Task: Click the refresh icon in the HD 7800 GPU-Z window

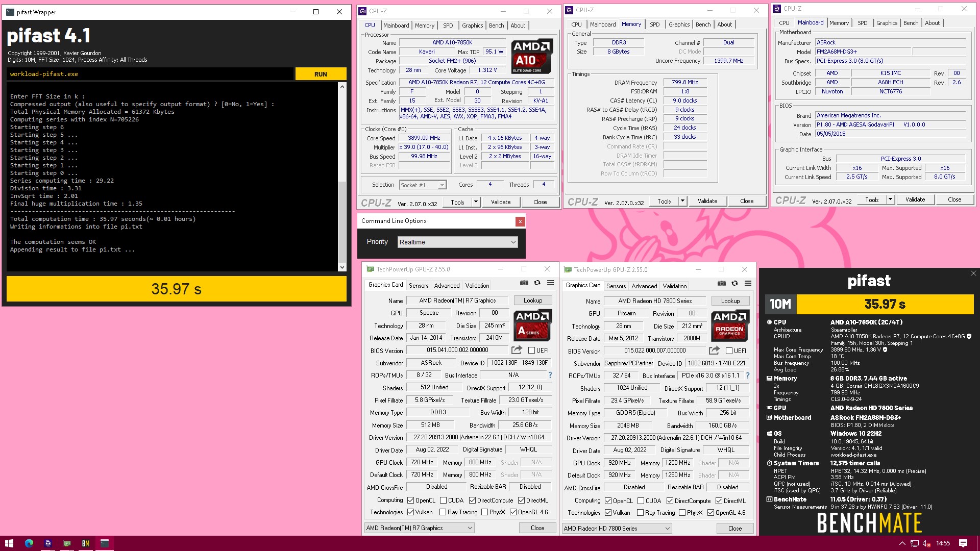Action: point(734,283)
